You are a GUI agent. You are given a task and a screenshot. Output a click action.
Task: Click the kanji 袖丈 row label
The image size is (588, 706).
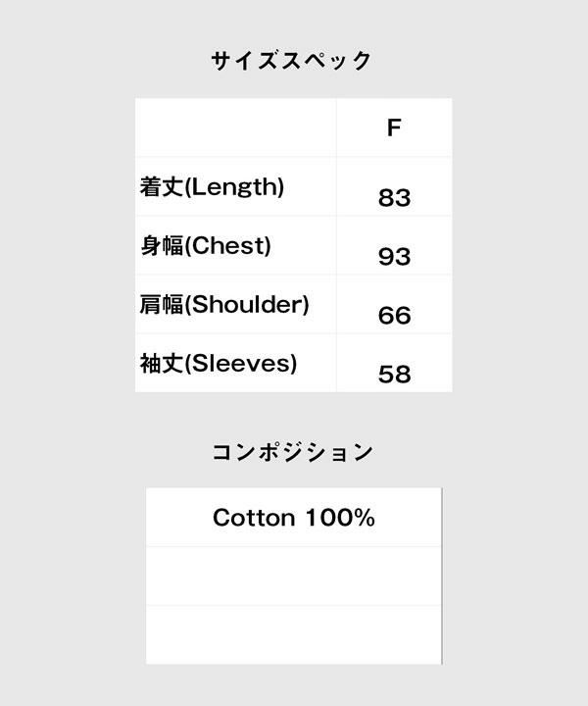[x=162, y=364]
